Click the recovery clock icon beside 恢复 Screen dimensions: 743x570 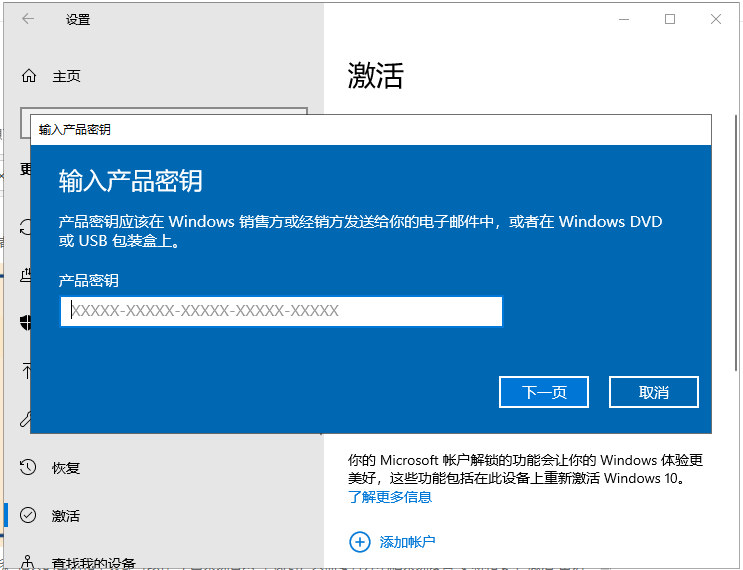[x=28, y=467]
